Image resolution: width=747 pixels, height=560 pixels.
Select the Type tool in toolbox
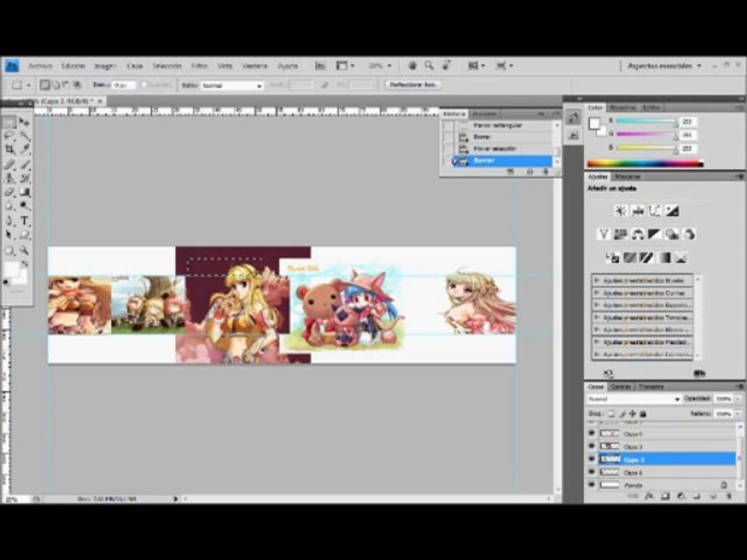[x=24, y=221]
